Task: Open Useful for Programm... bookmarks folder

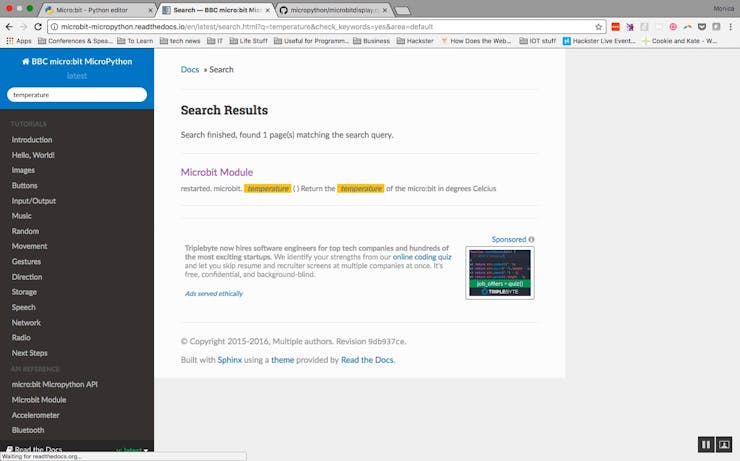Action: point(311,41)
